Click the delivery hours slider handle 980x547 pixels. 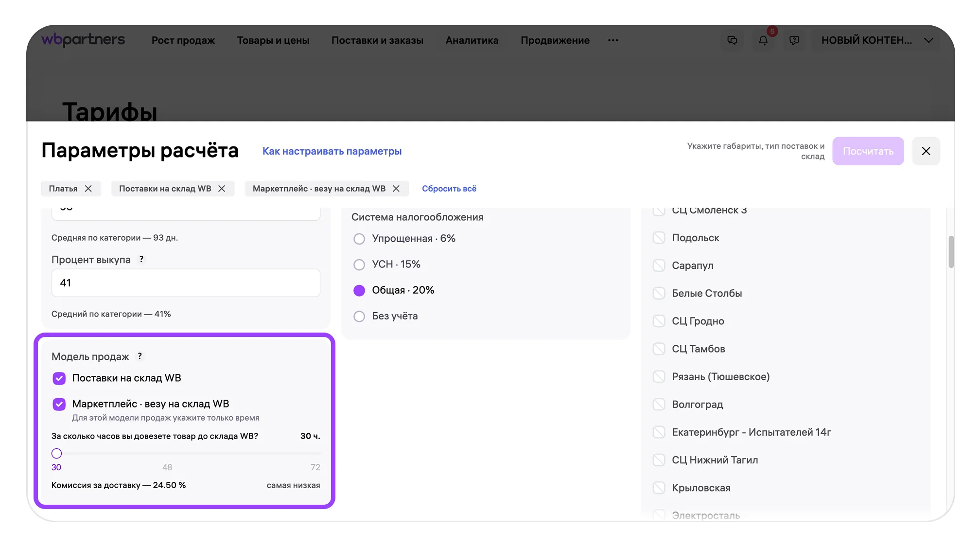57,454
